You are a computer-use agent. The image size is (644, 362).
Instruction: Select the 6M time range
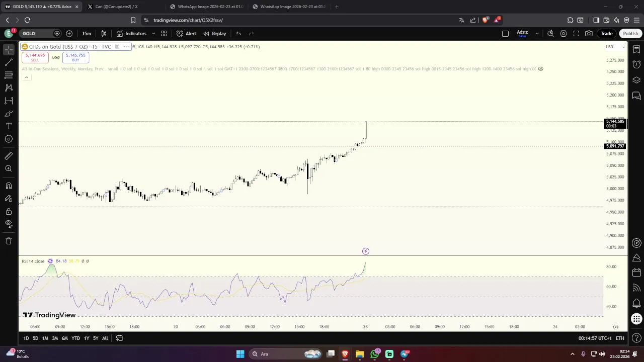pyautogui.click(x=64, y=338)
